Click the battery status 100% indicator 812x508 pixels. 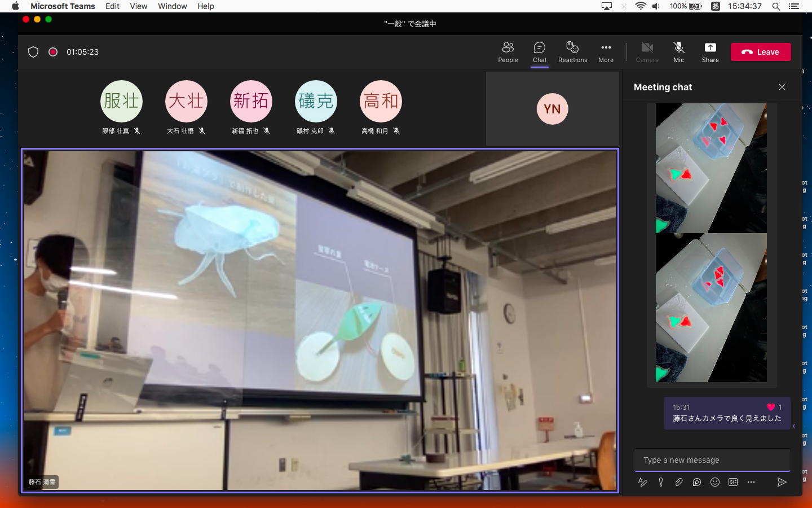coord(686,6)
